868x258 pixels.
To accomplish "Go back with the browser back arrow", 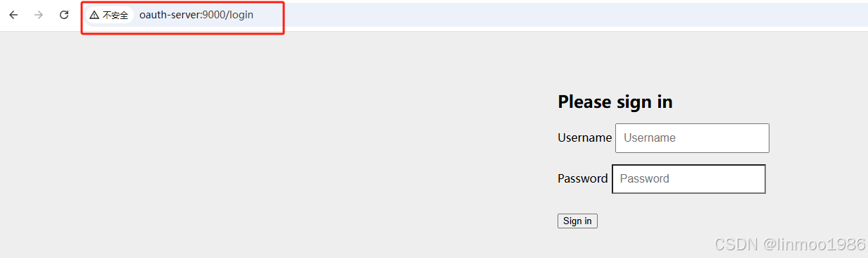I will click(13, 15).
